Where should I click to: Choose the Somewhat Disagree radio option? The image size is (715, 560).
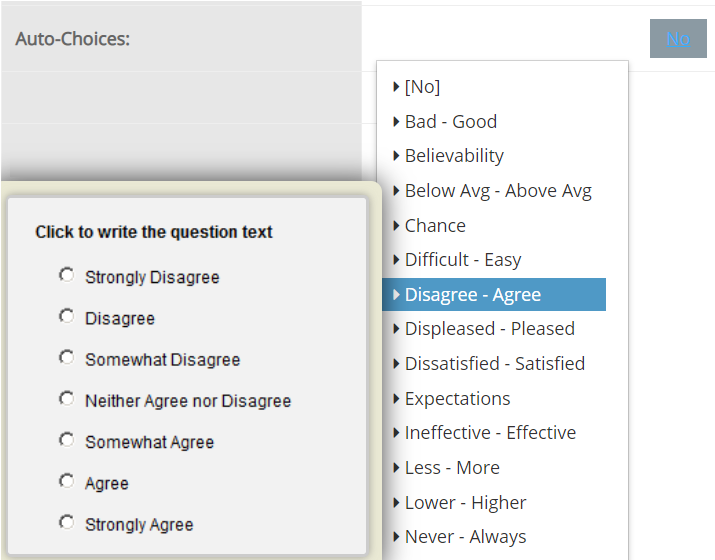click(67, 358)
